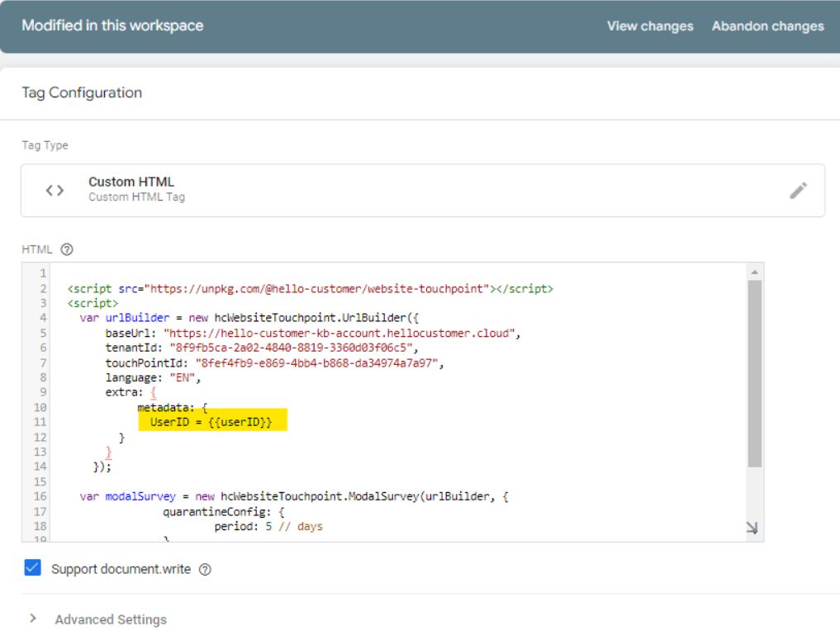Viewport: 840px width, 640px height.
Task: Click the pencil edit icon for tag type
Action: pyautogui.click(x=798, y=191)
